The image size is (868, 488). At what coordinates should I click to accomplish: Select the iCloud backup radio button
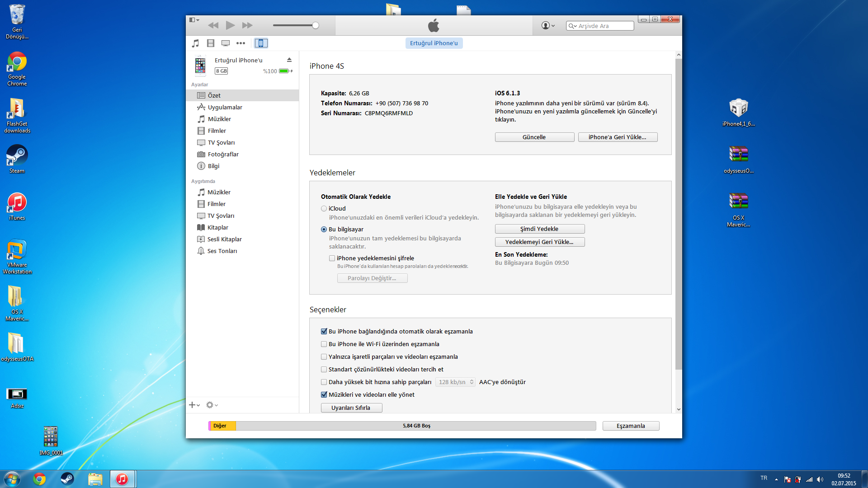324,209
